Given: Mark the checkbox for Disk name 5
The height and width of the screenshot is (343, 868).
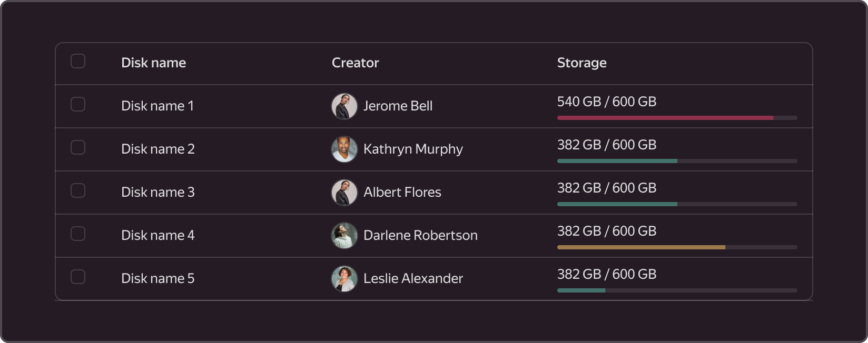Looking at the screenshot, I should pos(78,277).
